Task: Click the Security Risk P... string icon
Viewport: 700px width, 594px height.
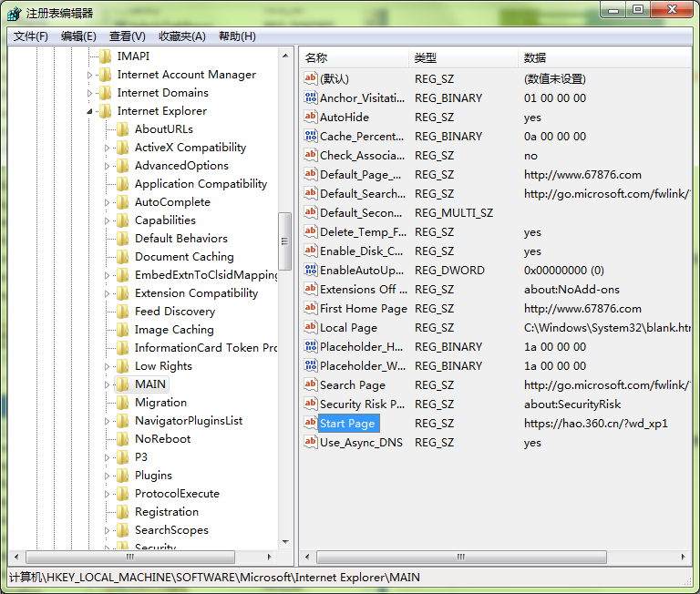Action: [310, 404]
